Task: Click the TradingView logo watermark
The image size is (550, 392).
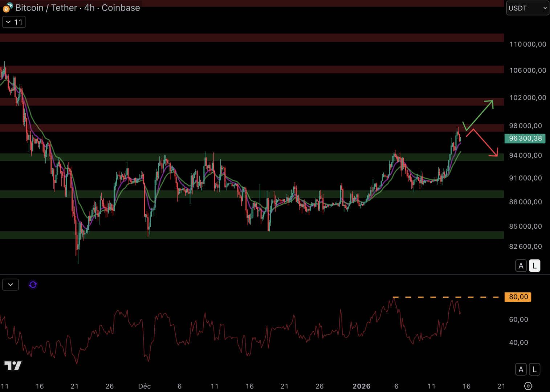Action: point(13,365)
